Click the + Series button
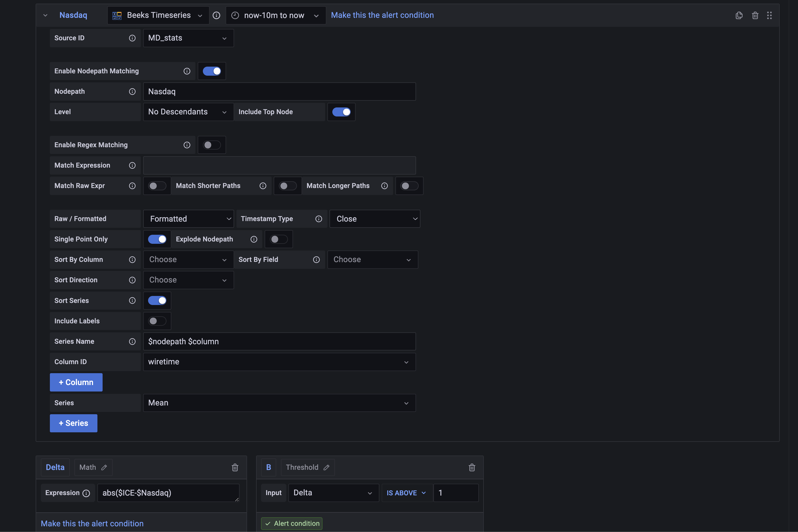The width and height of the screenshot is (798, 532). click(x=73, y=423)
